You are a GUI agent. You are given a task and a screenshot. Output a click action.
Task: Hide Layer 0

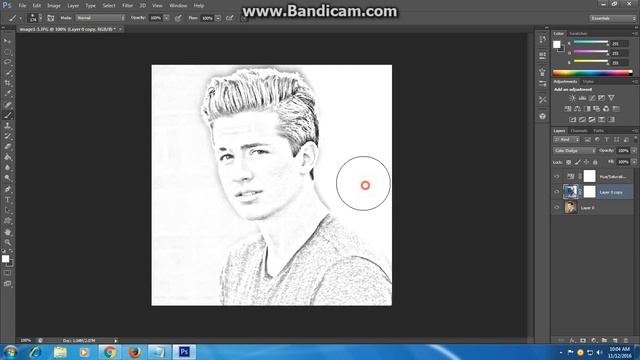557,207
